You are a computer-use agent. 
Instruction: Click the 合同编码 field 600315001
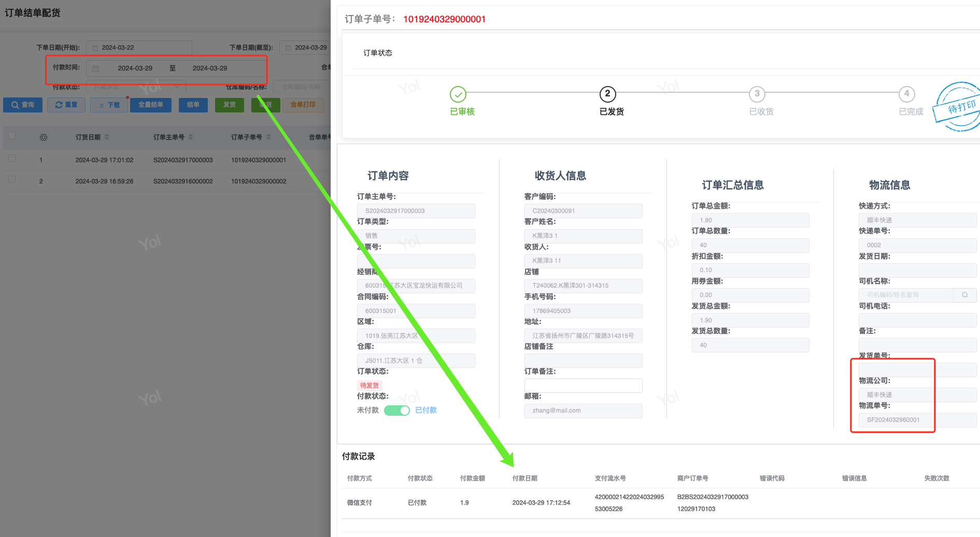coord(416,311)
